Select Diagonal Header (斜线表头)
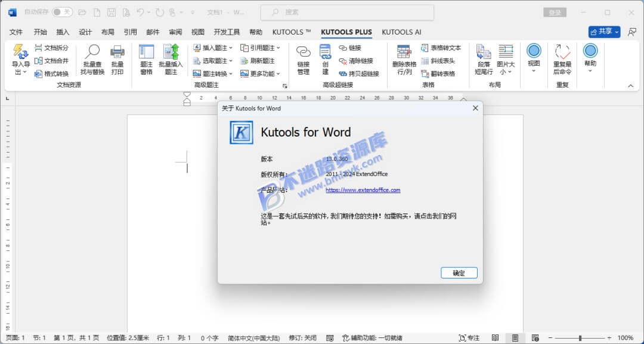 tap(438, 61)
